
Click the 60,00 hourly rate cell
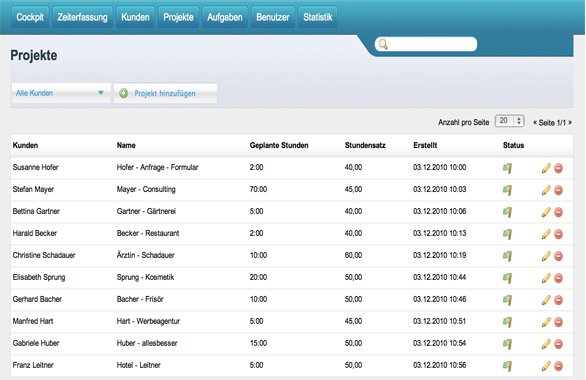(353, 255)
